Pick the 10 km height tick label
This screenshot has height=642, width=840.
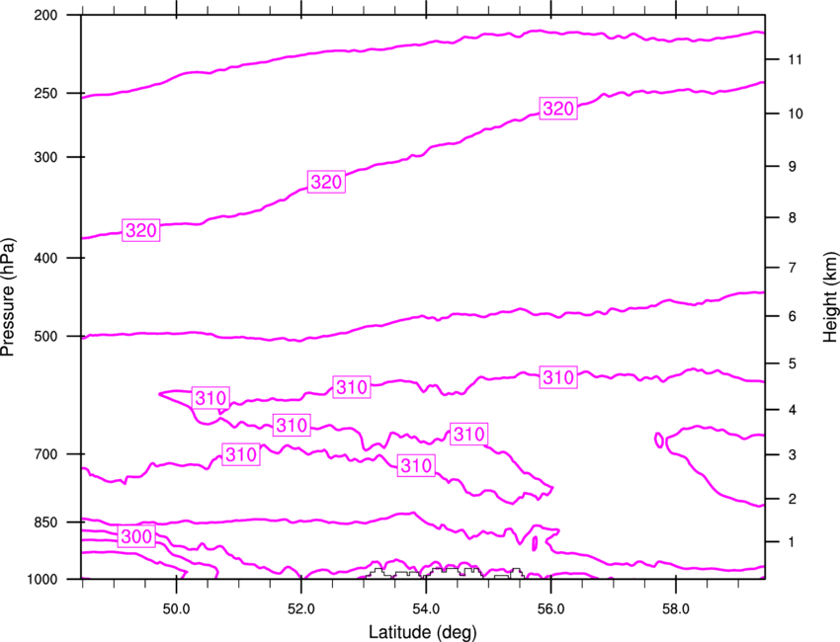tap(796, 114)
